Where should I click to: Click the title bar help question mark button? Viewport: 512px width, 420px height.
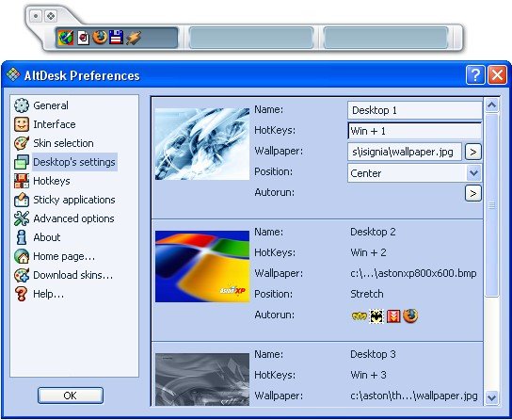coord(475,74)
